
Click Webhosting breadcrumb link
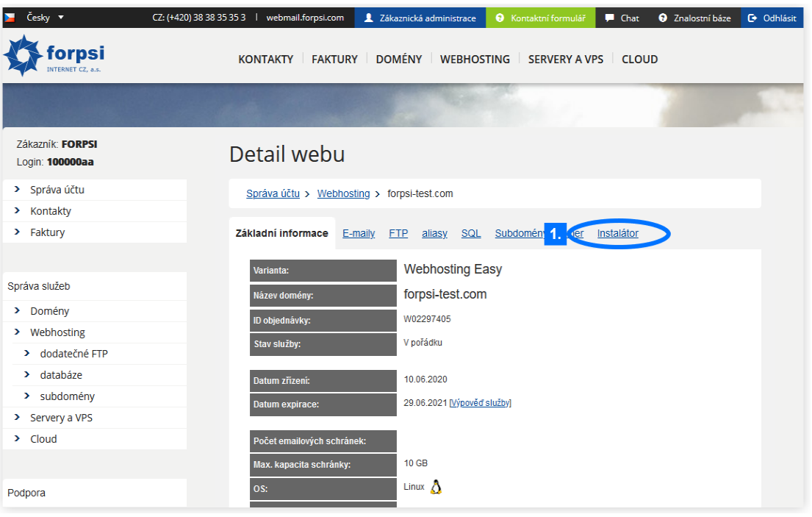(343, 193)
